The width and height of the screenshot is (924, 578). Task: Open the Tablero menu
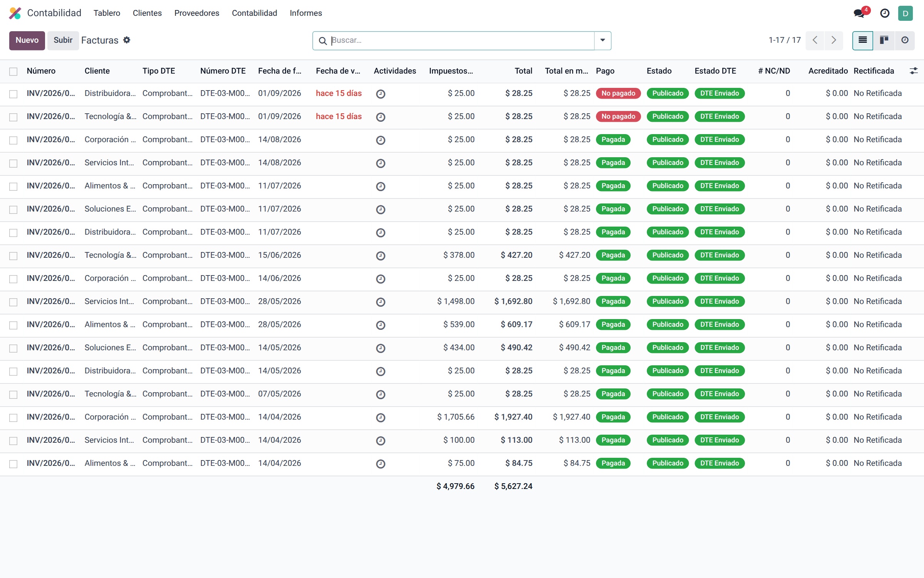(107, 13)
